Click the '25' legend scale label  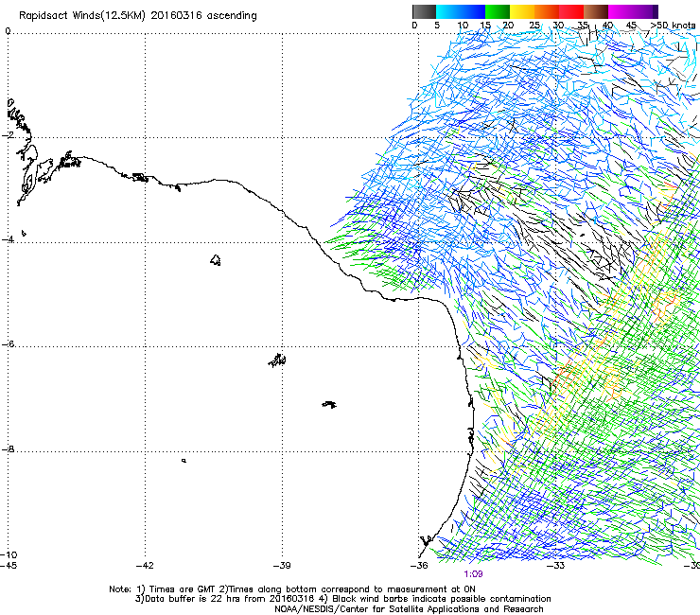tap(534, 25)
